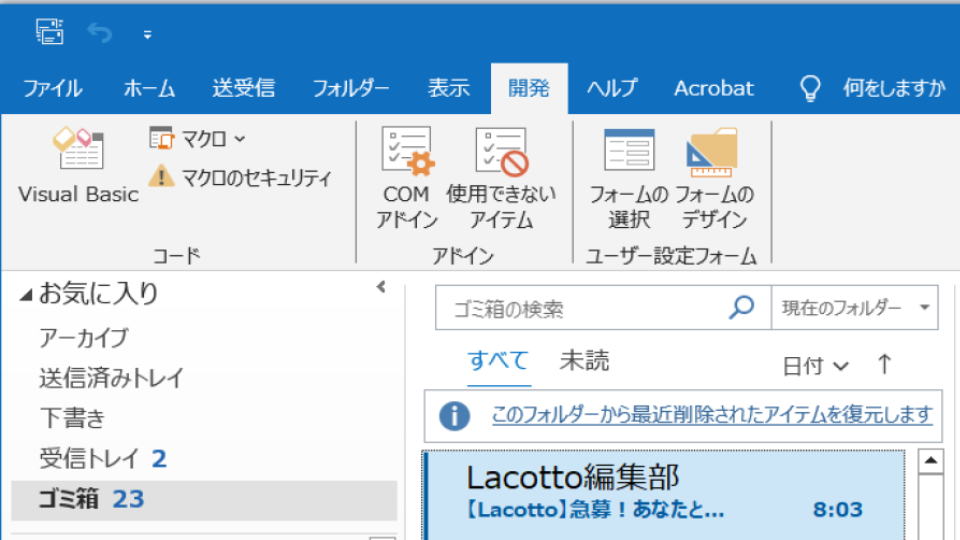Open the 下書き folder
Image resolution: width=960 pixels, height=540 pixels.
[72, 419]
